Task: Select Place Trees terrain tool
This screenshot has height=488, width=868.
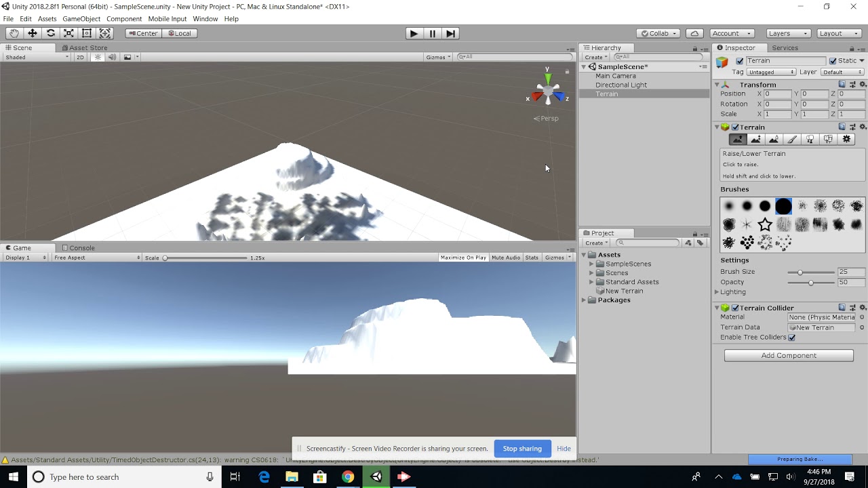Action: [810, 139]
